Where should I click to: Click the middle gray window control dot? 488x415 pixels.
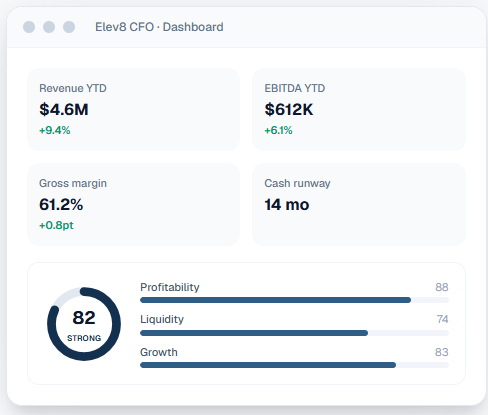point(49,27)
